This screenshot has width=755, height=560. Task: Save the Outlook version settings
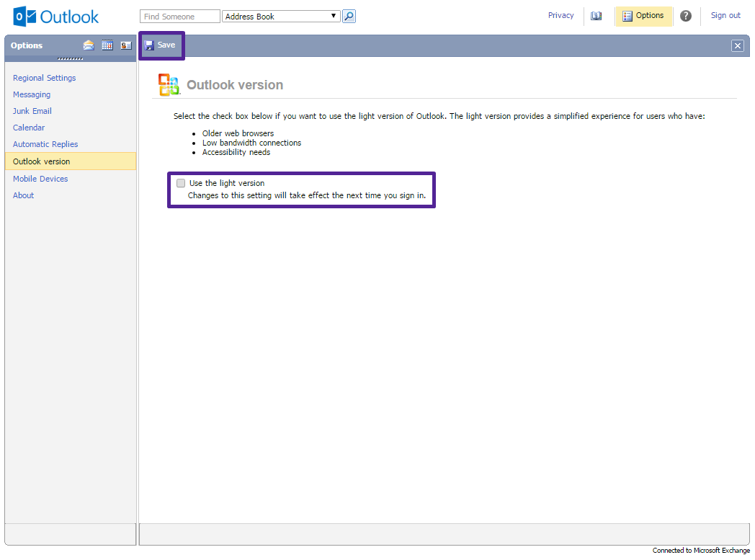161,45
